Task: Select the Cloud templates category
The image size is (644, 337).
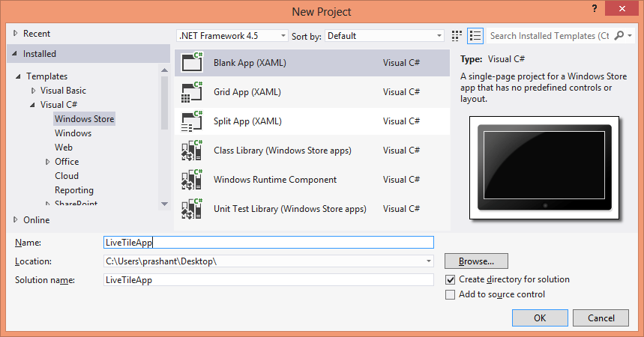Action: tap(67, 176)
